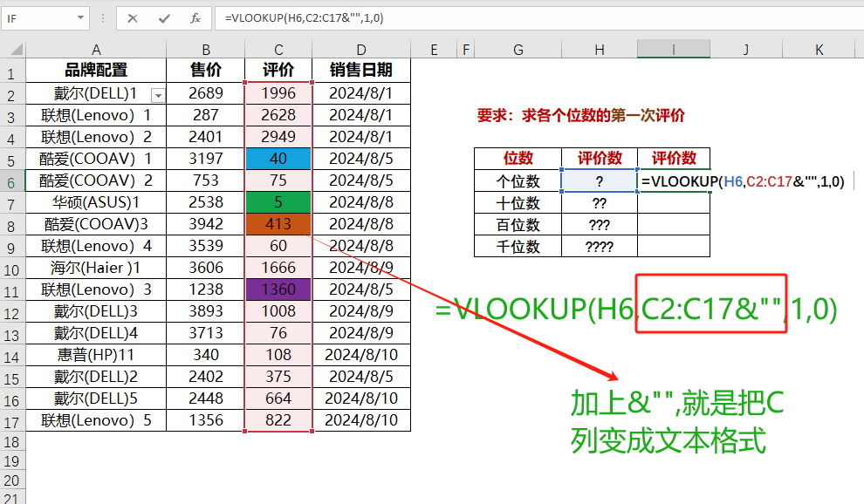Click price cell 2689
Viewport: 864px width, 504px height.
pos(206,93)
